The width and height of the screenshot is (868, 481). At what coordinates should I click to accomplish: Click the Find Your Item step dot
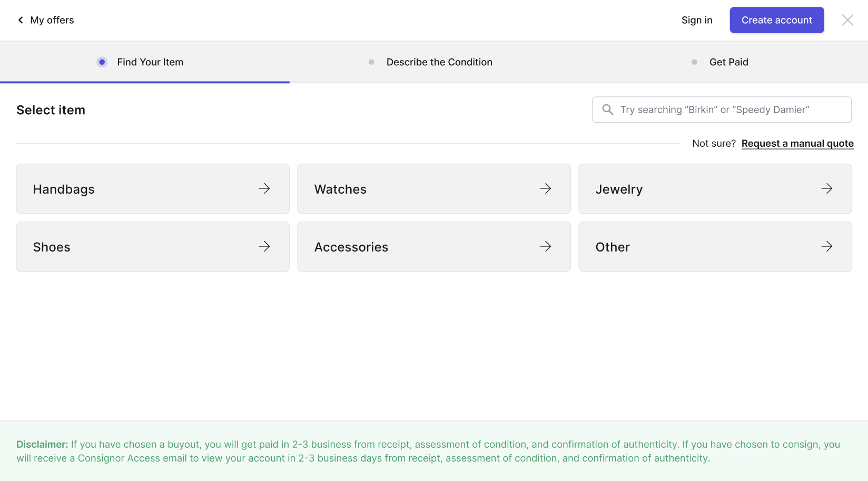[x=102, y=62]
